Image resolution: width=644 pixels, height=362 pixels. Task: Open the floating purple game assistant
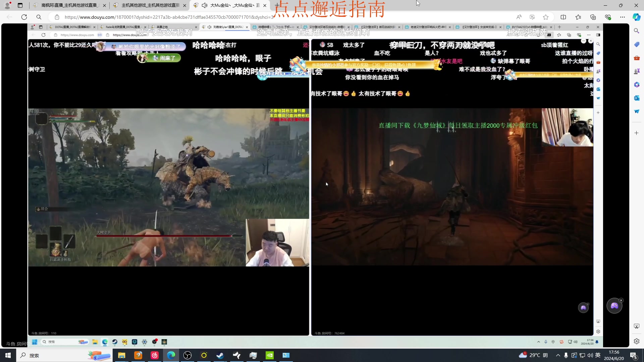tap(614, 306)
